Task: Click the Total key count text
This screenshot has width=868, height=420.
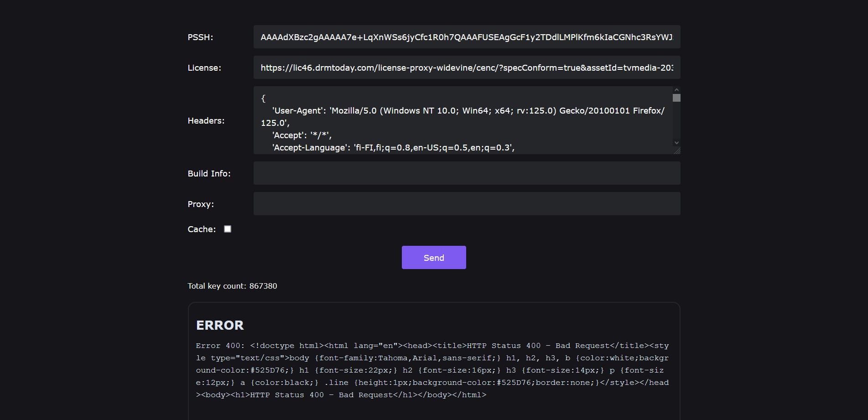Action: coord(232,286)
